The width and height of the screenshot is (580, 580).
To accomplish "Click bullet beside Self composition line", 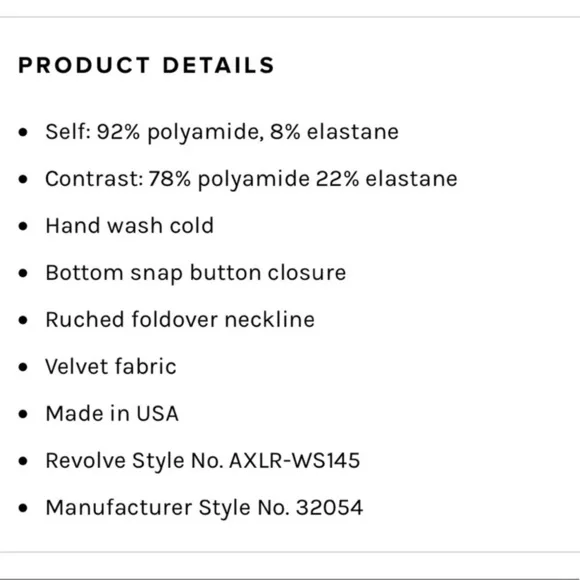I will (23, 132).
